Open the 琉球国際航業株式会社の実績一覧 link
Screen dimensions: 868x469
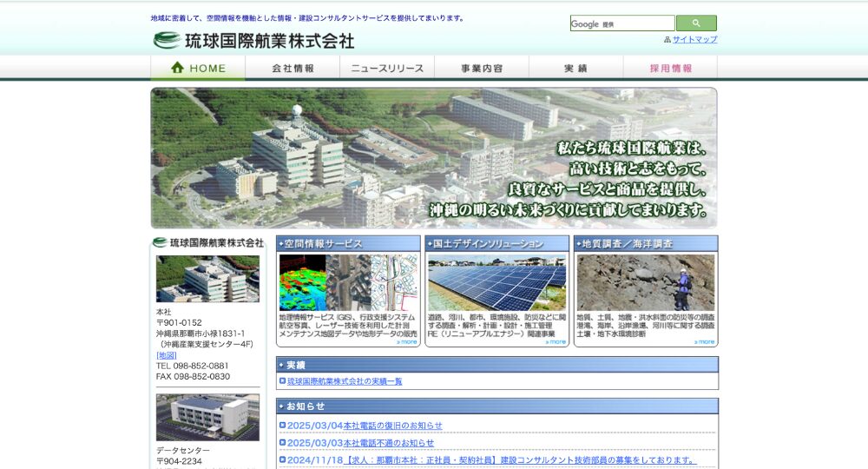pyautogui.click(x=345, y=381)
